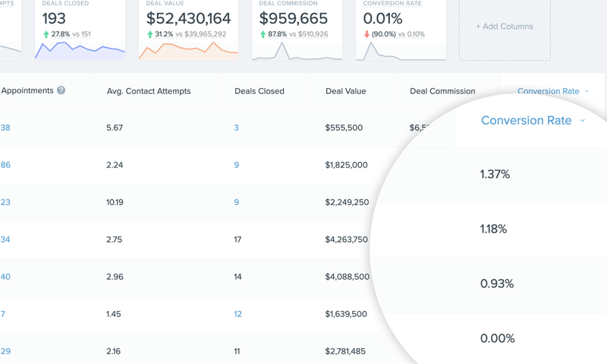Open the magnified Conversion Rate column dropdown
The width and height of the screenshot is (607, 364).
coord(583,121)
